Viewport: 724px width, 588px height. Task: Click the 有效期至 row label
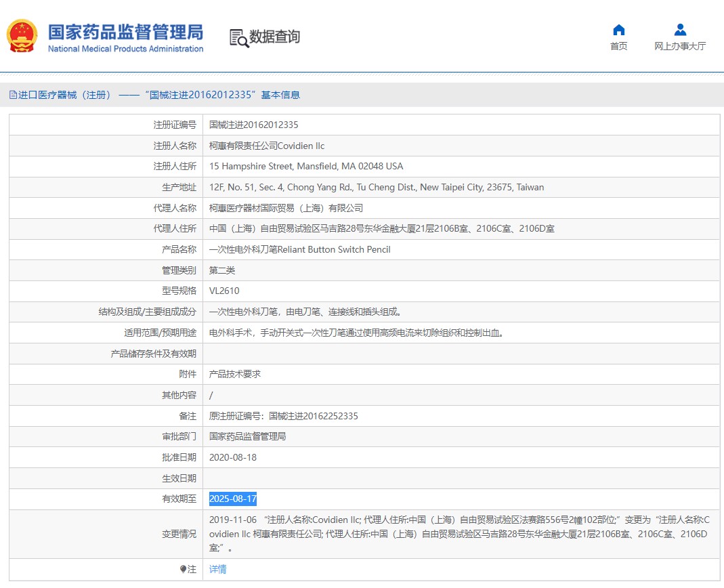(179, 499)
